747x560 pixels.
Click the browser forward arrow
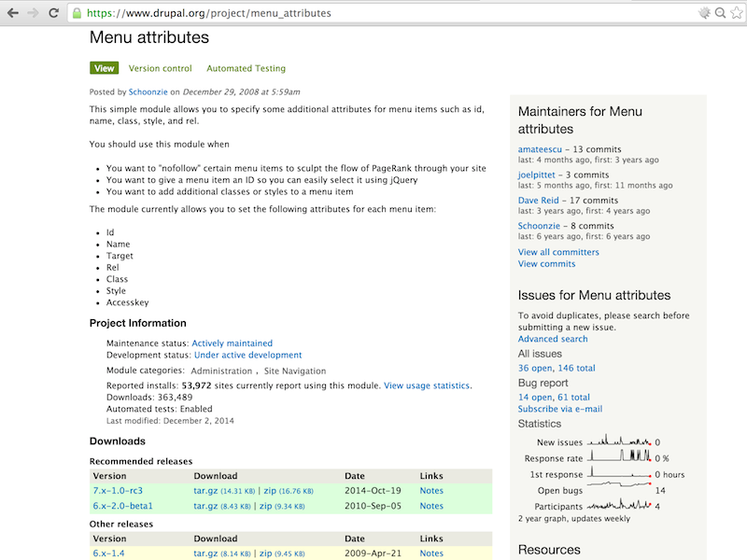[35, 13]
